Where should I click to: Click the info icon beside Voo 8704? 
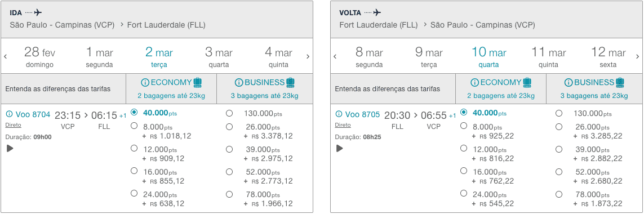(x=10, y=114)
